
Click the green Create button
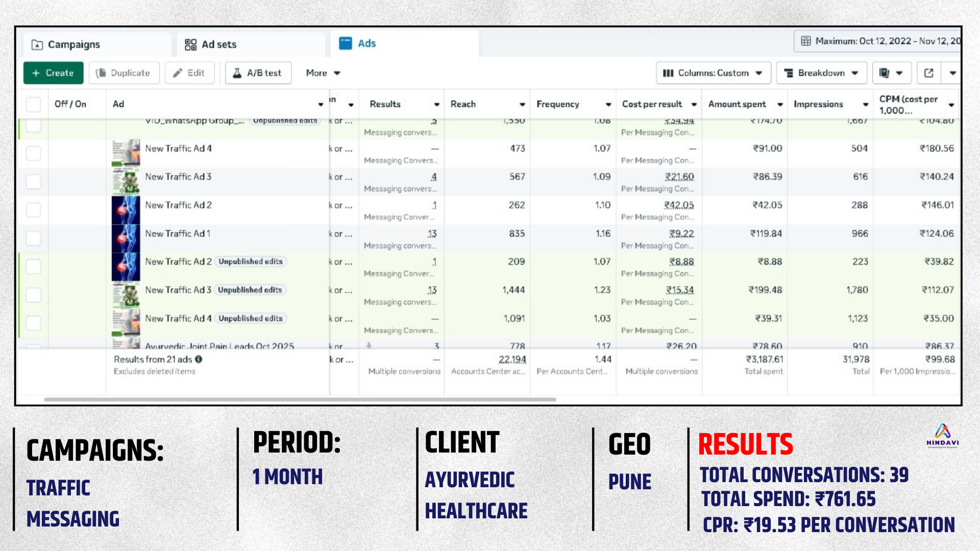(x=53, y=73)
